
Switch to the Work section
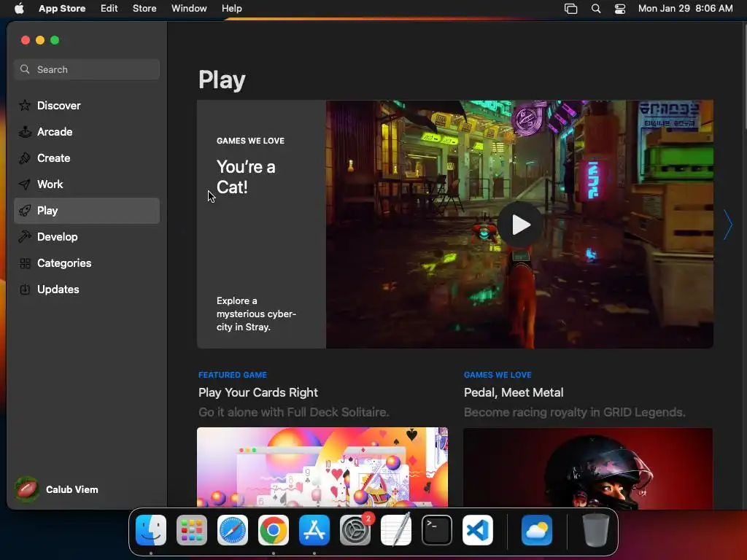pyautogui.click(x=87, y=184)
